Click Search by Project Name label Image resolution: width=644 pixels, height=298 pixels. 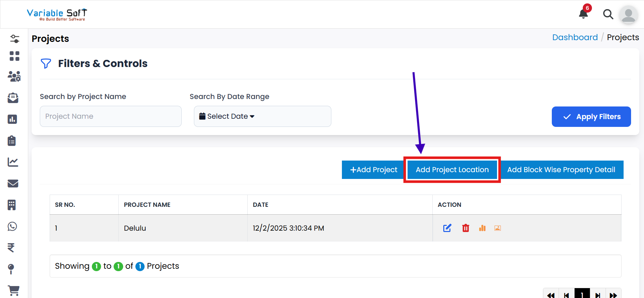(83, 97)
